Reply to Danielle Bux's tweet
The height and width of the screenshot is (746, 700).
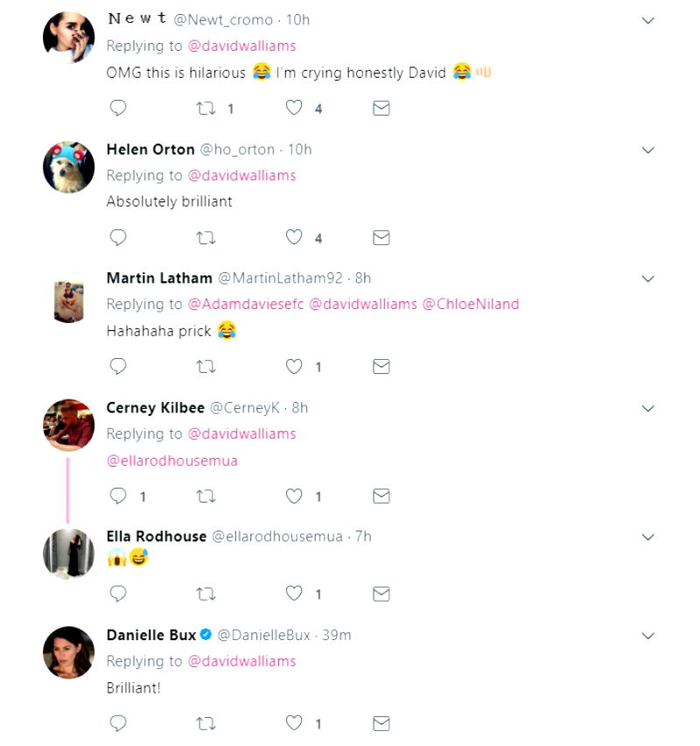(118, 724)
